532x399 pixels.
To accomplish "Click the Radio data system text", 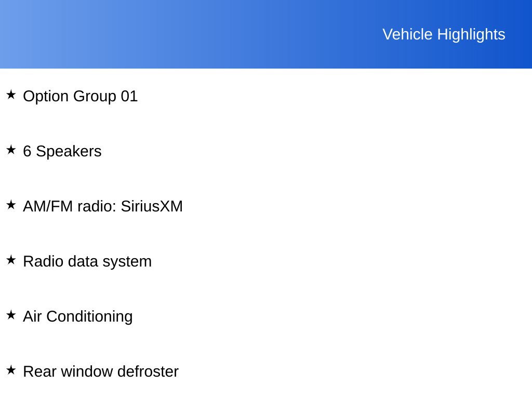I will point(87,262).
